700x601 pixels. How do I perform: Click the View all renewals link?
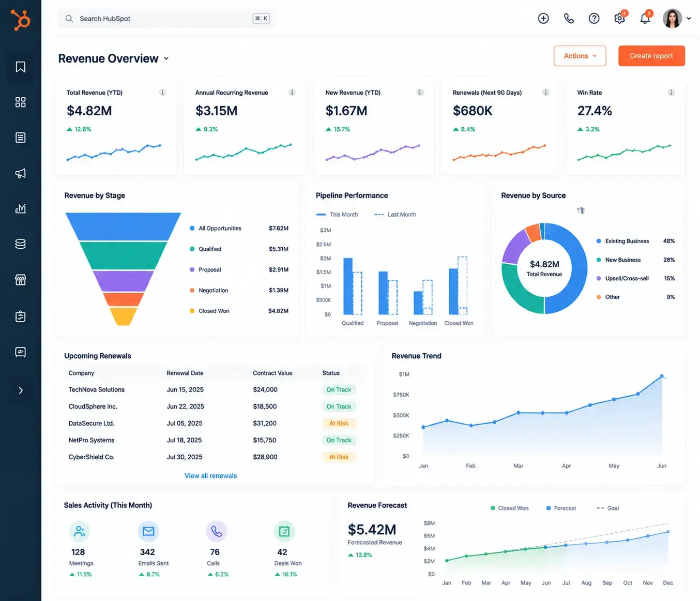(210, 476)
